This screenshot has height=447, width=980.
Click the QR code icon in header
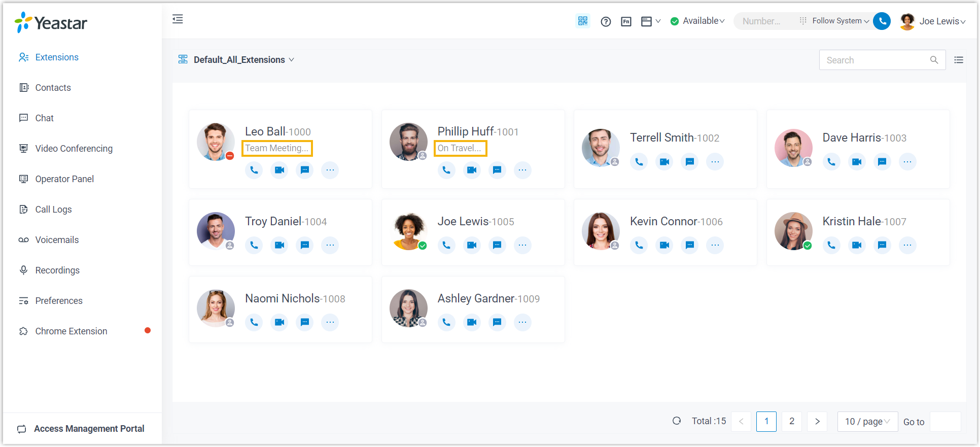[x=583, y=21]
